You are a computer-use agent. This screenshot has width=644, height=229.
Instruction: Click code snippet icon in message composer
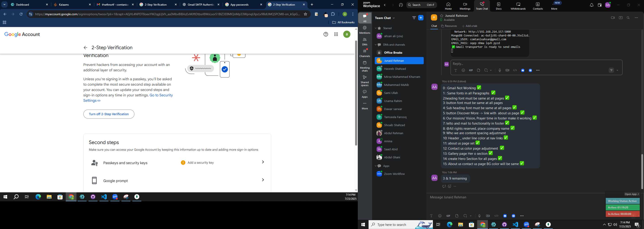click(x=496, y=216)
